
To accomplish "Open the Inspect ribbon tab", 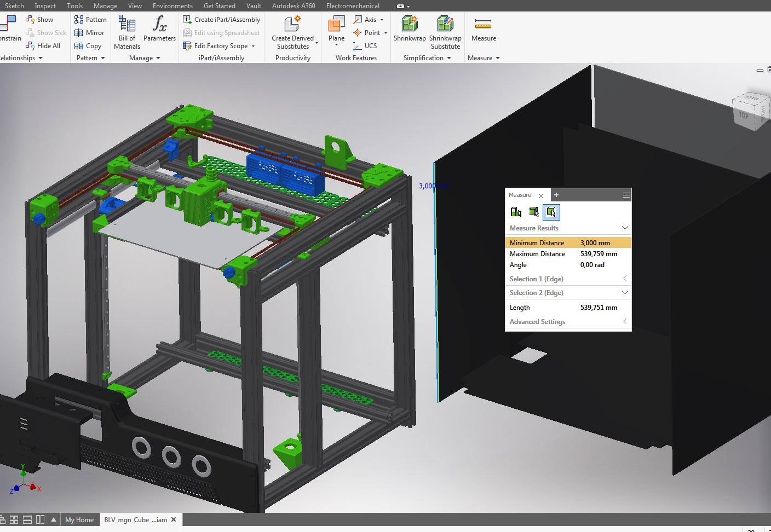I will click(45, 6).
